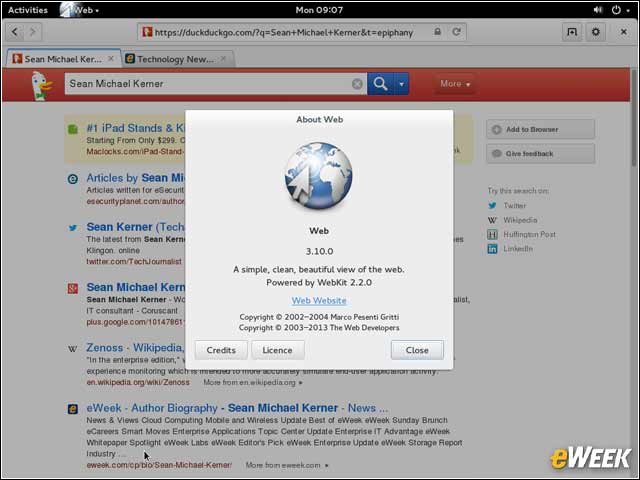Go back with the browser back arrow
This screenshot has width=640, height=480.
(x=15, y=32)
